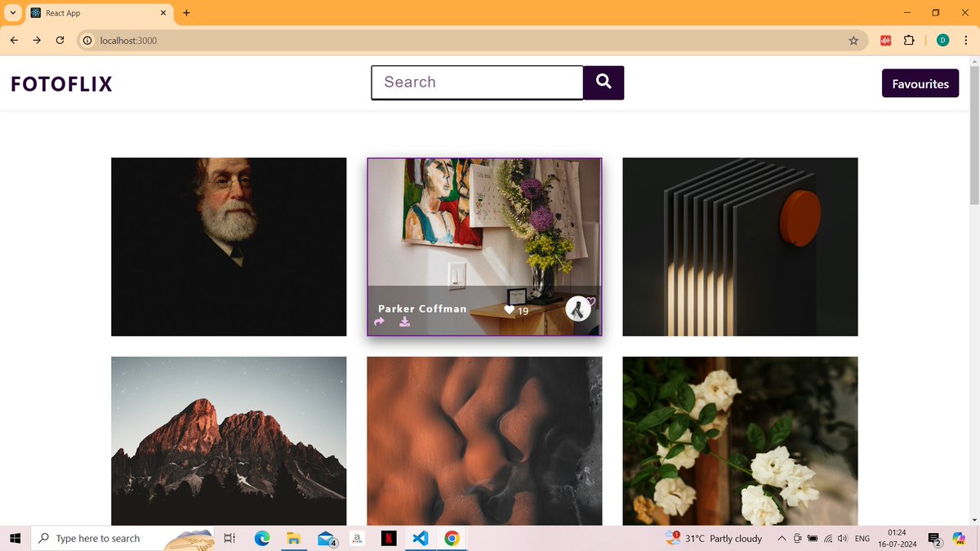Screen dimensions: 980x551
Task: Open the Mail app on taskbar
Action: 327,538
